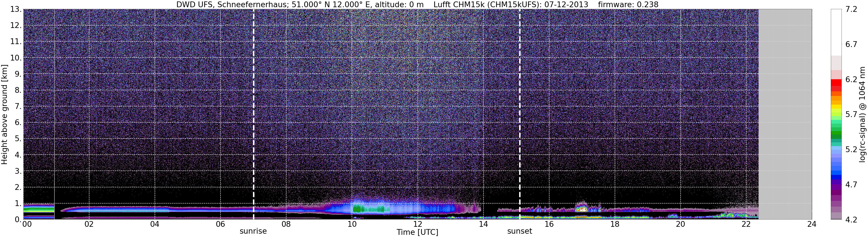Click the x-axis tick label '22'
The image size is (868, 238).
click(746, 224)
